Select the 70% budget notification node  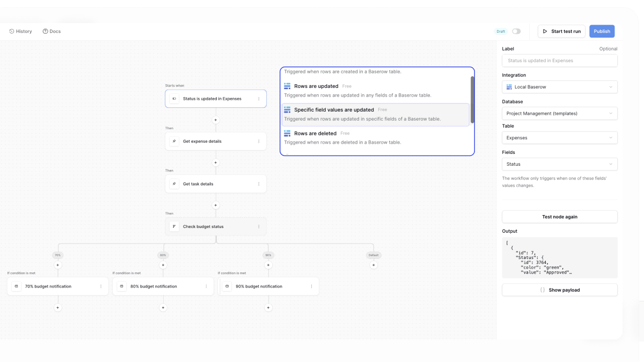[x=58, y=286]
